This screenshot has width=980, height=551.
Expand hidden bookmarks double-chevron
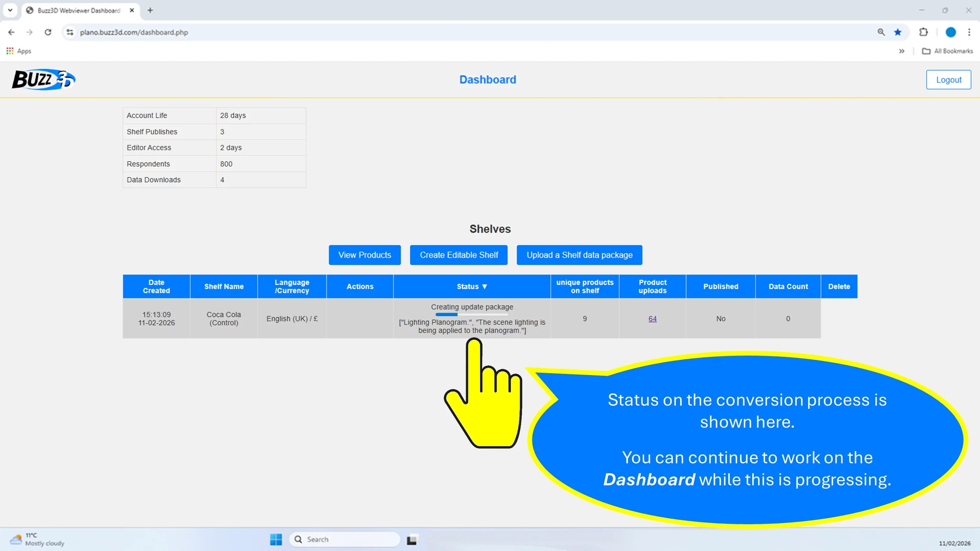(x=901, y=51)
